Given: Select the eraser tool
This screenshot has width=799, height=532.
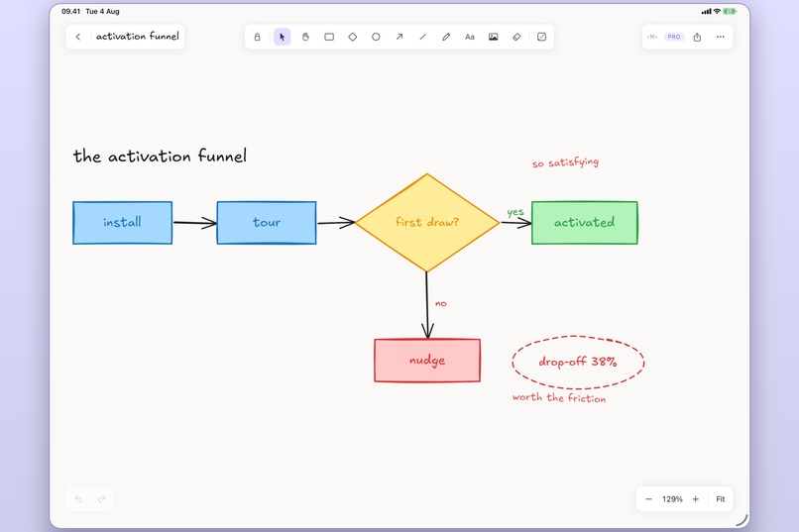Looking at the screenshot, I should [x=516, y=37].
